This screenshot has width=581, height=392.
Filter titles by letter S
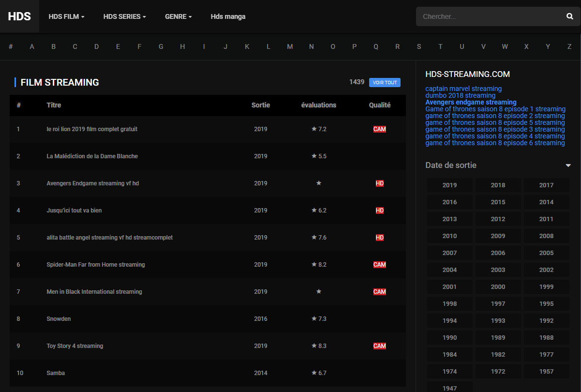coord(419,46)
